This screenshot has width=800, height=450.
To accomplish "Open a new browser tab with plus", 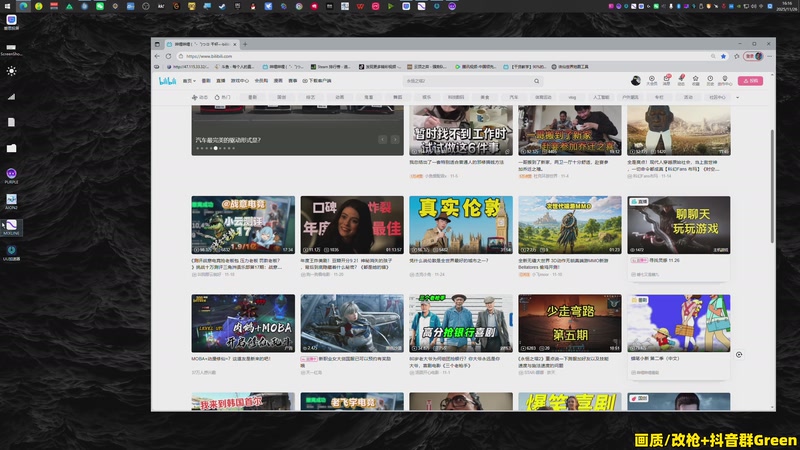I will (x=245, y=44).
